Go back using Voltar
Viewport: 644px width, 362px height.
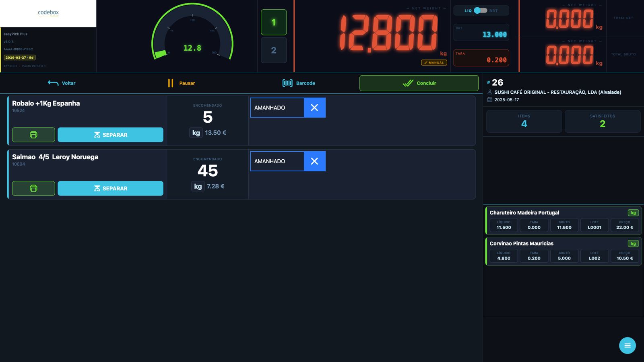(x=62, y=83)
